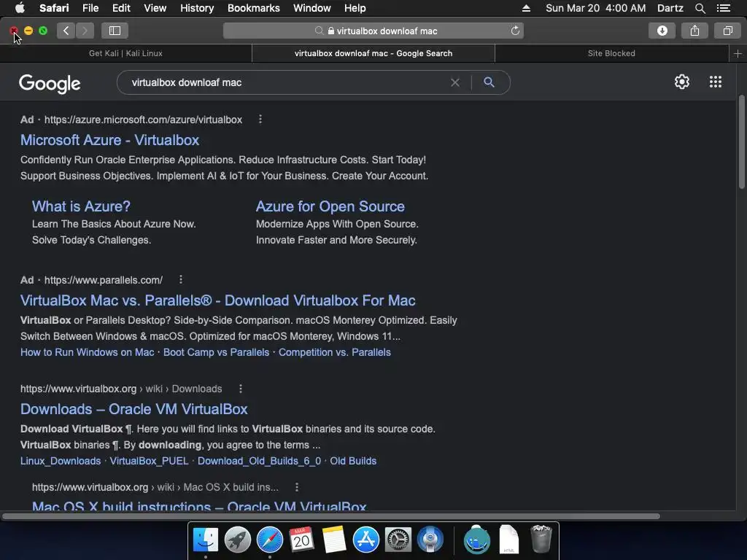Viewport: 747px width, 560px height.
Task: Open options for the Microsoft Azure ad
Action: [260, 120]
